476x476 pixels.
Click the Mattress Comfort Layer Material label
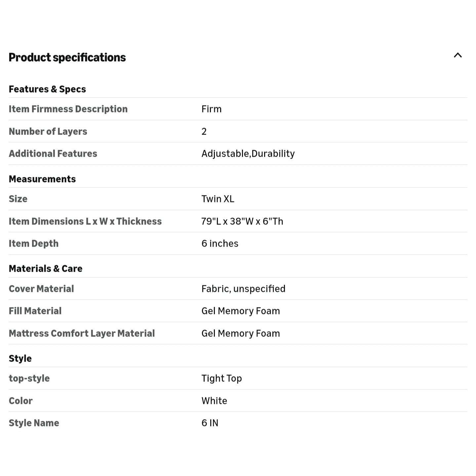(x=82, y=334)
